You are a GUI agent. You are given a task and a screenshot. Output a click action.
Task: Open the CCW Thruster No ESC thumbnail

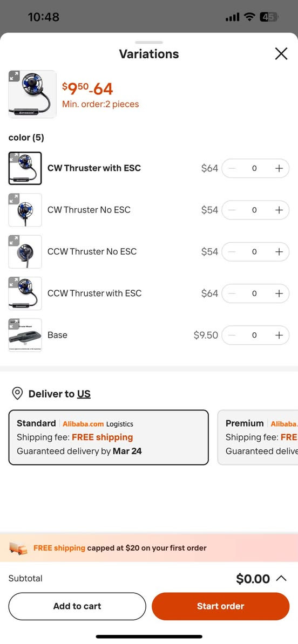click(x=25, y=252)
